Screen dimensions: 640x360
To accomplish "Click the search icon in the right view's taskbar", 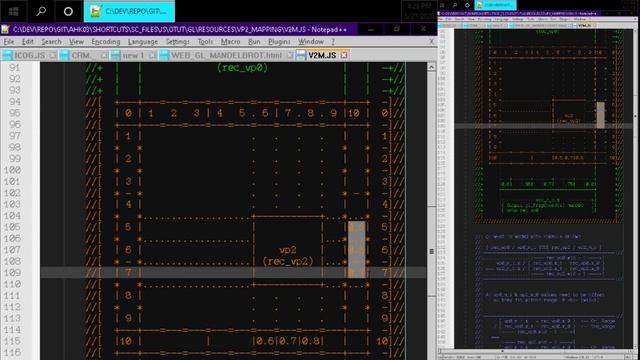I will point(454,5).
